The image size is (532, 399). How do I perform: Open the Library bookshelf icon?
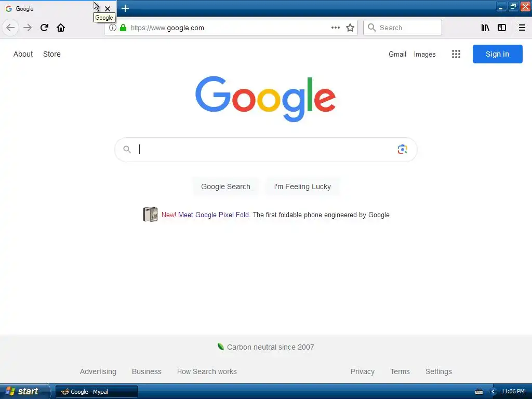485,28
